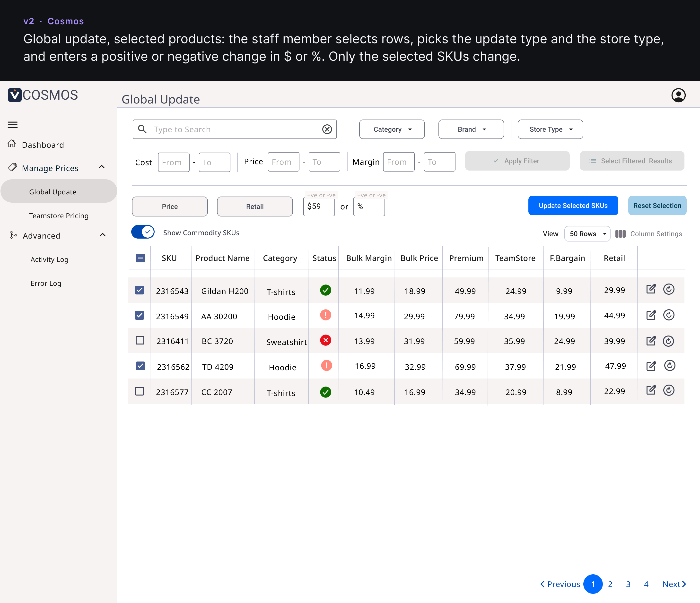Reset prices for the BC 3720 row
Image resolution: width=700 pixels, height=603 pixels.
pos(668,341)
